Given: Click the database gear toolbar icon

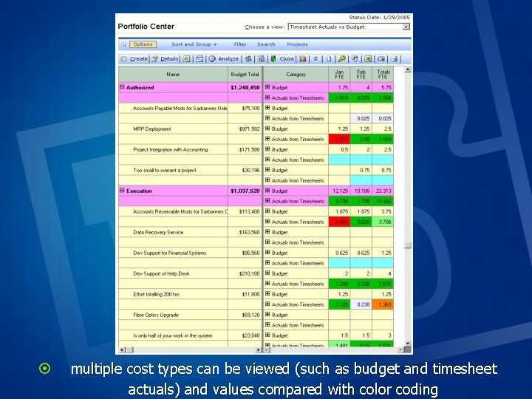Looking at the screenshot, I should pyautogui.click(x=355, y=58).
